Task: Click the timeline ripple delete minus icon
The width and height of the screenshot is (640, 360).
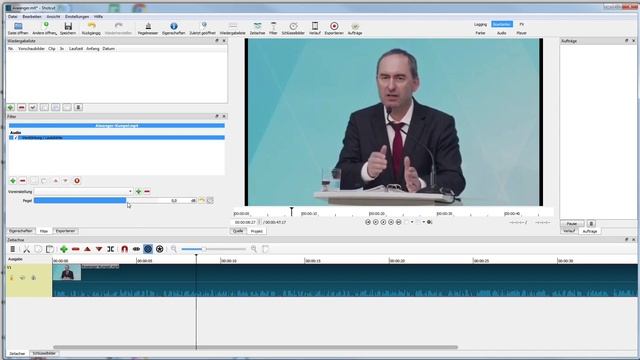Action: click(x=76, y=249)
